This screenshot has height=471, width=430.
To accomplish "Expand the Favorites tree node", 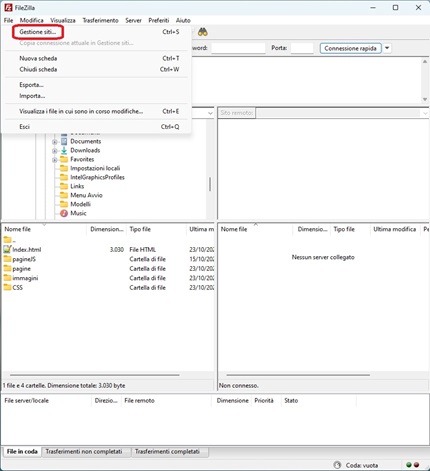I will point(55,160).
